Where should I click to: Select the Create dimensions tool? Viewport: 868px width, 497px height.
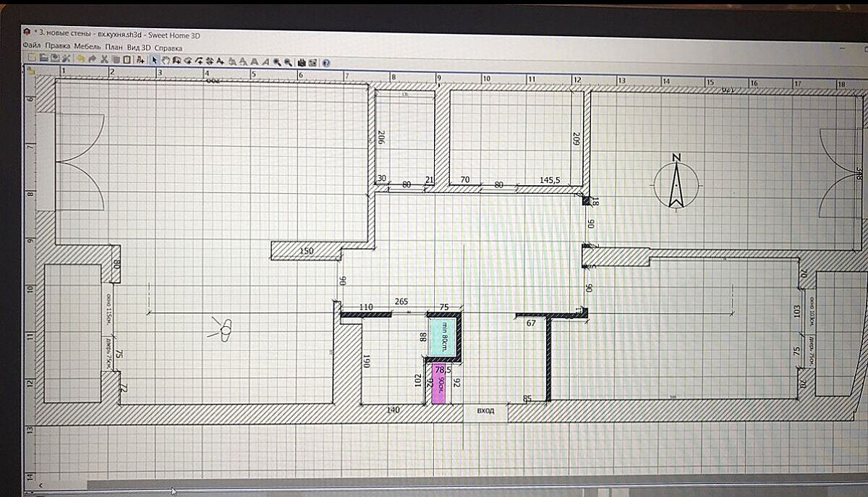[209, 59]
